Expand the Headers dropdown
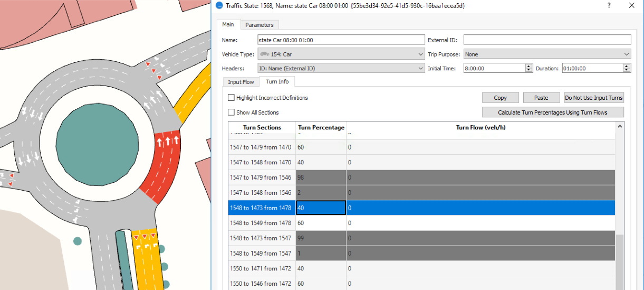This screenshot has height=290, width=644. 420,68
